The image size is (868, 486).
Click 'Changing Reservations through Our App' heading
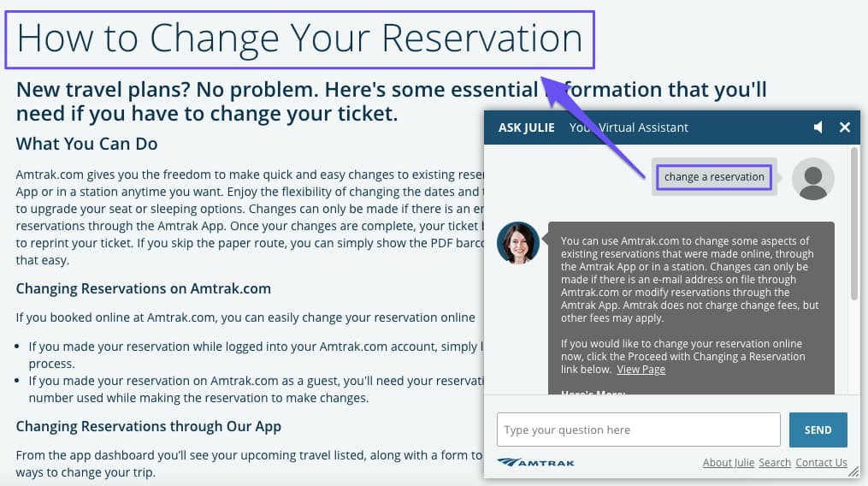[x=148, y=425]
